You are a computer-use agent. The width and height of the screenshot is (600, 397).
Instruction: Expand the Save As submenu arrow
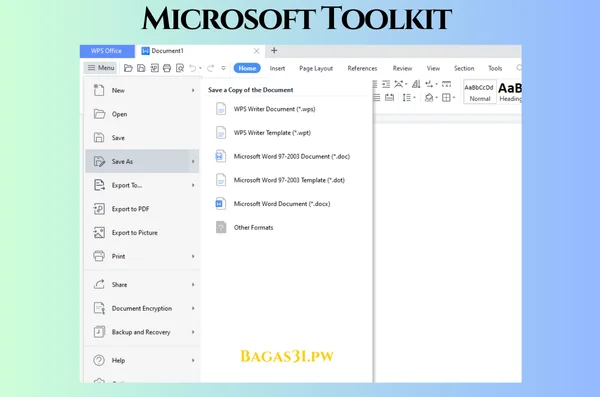point(193,162)
